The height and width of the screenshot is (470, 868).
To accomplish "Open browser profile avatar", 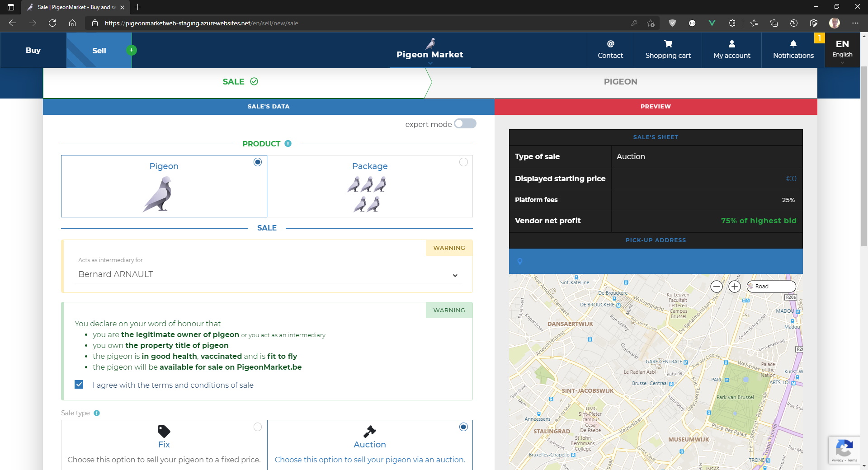I will (835, 23).
